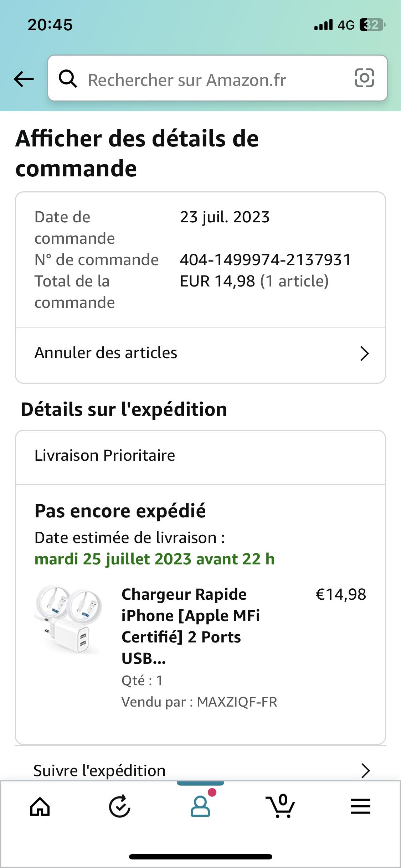This screenshot has height=868, width=401.
Task: Open the Buy Again tab icon
Action: pyautogui.click(x=119, y=806)
